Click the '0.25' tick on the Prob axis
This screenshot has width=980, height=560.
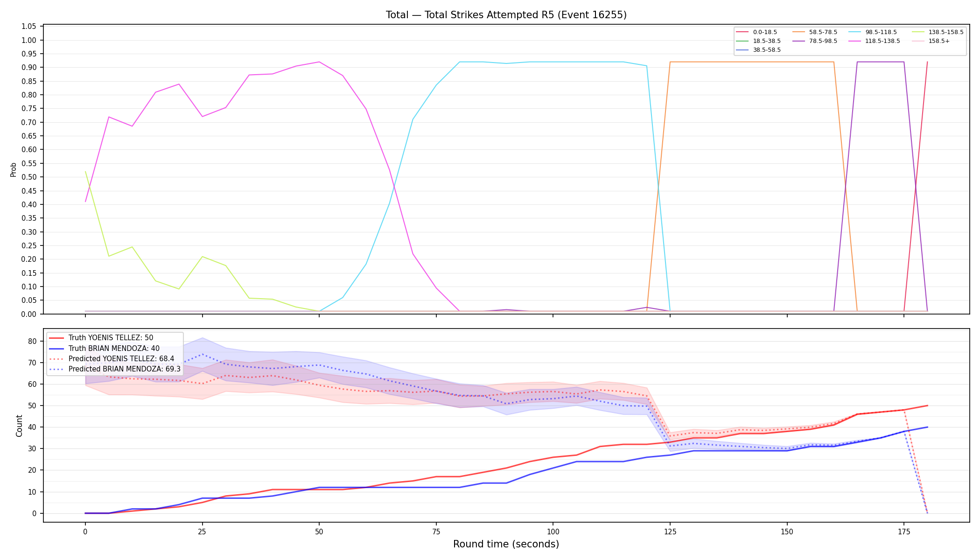(x=29, y=245)
